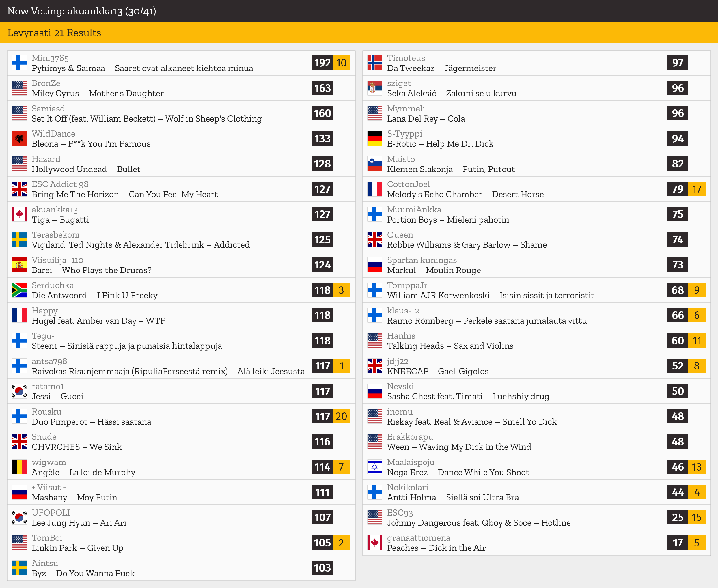Click the score 163 for Miley Cyrus
718x588 pixels.
(322, 88)
